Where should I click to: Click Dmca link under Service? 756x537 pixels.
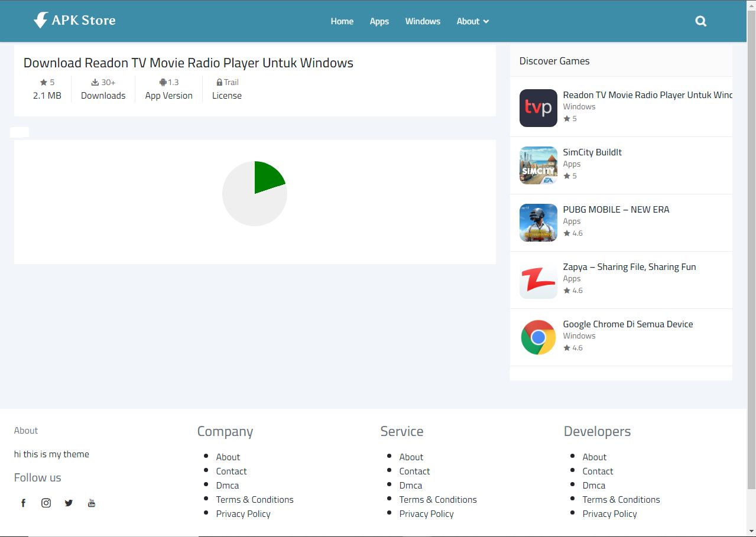coord(410,485)
